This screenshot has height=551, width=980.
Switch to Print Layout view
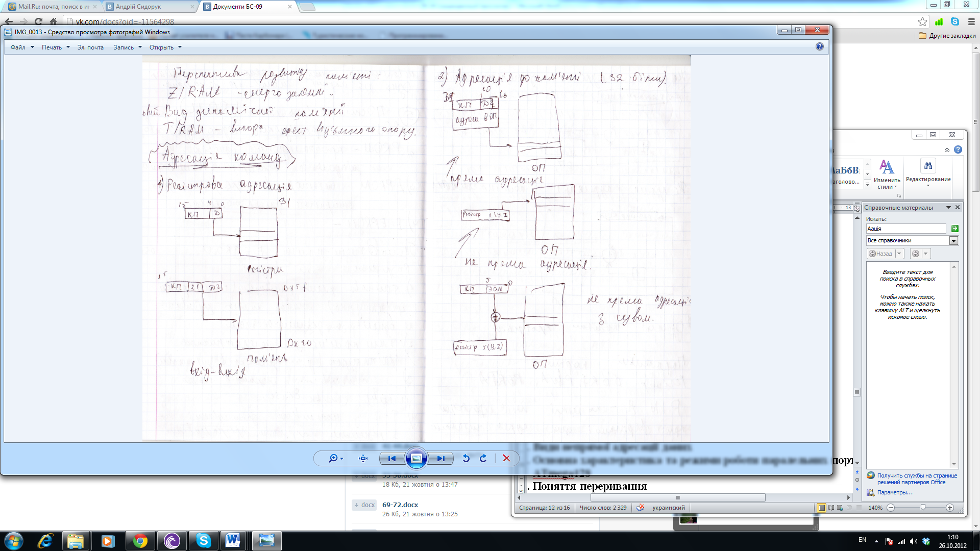coord(821,508)
